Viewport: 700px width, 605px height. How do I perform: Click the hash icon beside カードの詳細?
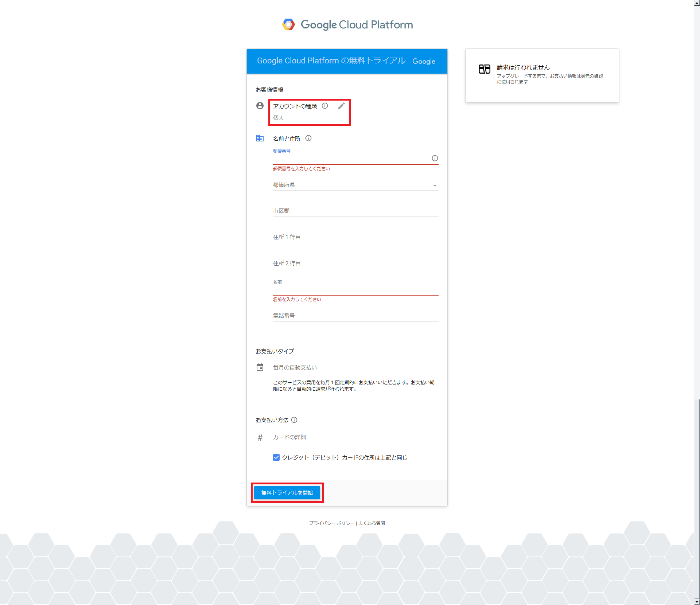(x=260, y=437)
